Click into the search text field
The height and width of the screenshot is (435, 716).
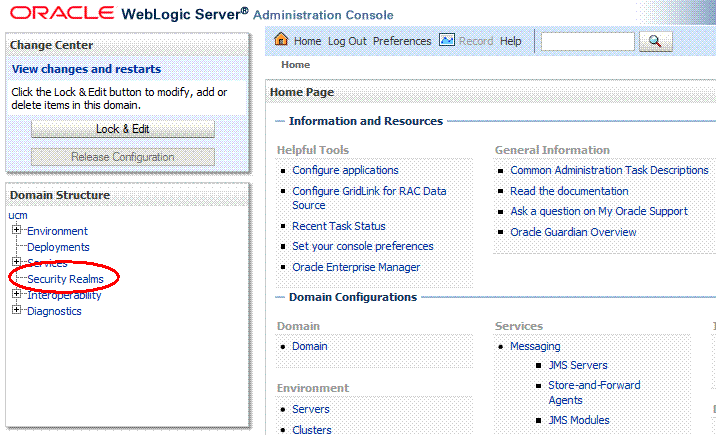click(x=588, y=42)
